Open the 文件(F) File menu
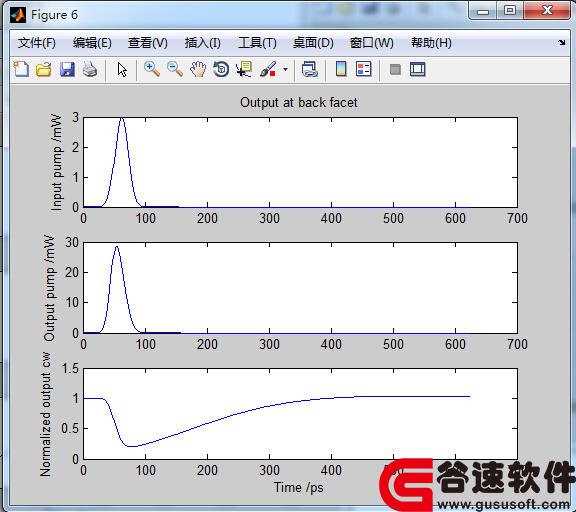The image size is (576, 512). 36,43
